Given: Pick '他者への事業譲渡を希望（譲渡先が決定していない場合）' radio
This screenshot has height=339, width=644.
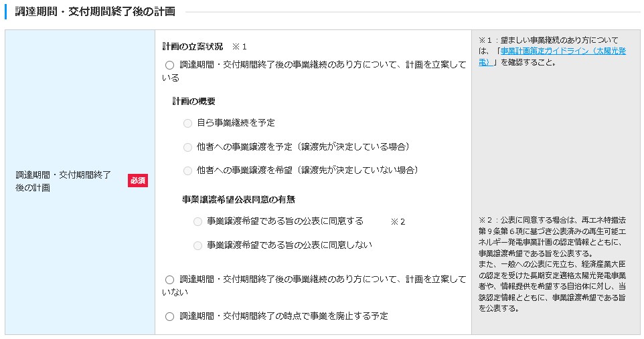Looking at the screenshot, I should (187, 171).
